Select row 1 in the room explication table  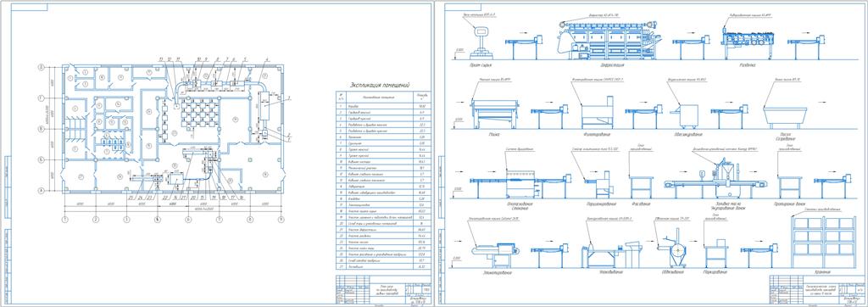(x=382, y=105)
